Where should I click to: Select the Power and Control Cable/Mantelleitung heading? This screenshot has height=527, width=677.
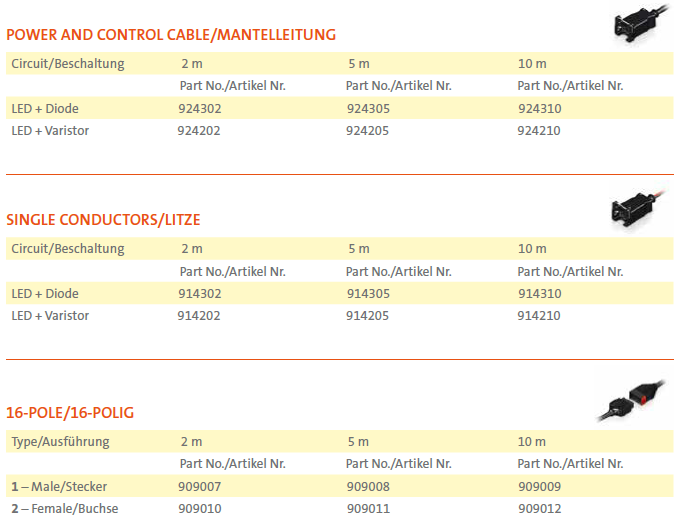coord(171,35)
